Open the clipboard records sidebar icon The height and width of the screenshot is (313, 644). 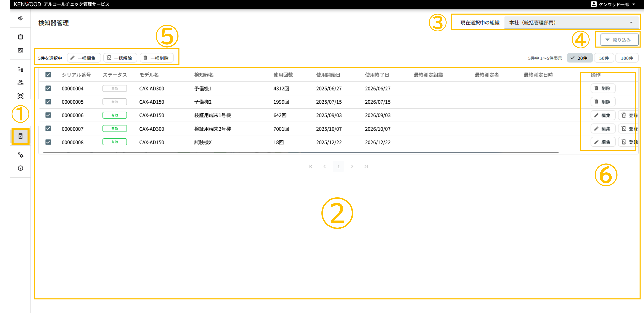tap(20, 37)
